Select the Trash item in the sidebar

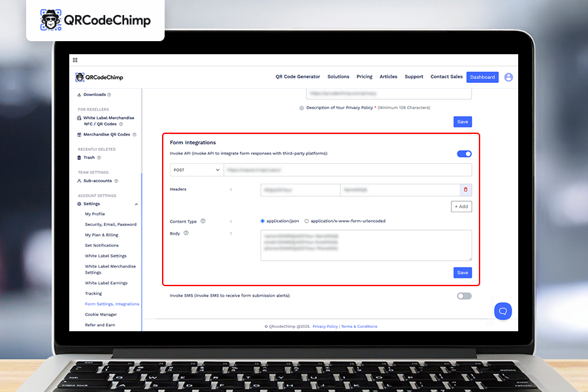pyautogui.click(x=90, y=157)
